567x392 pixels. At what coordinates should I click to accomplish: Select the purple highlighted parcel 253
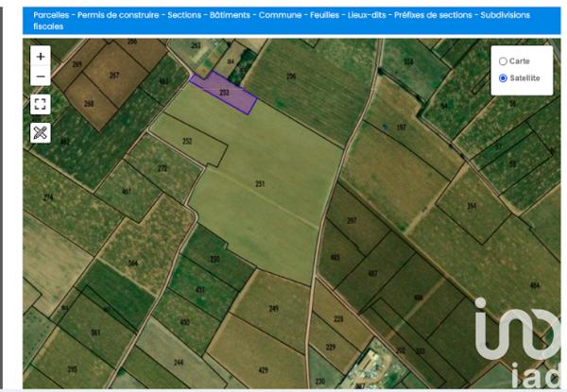[224, 93]
